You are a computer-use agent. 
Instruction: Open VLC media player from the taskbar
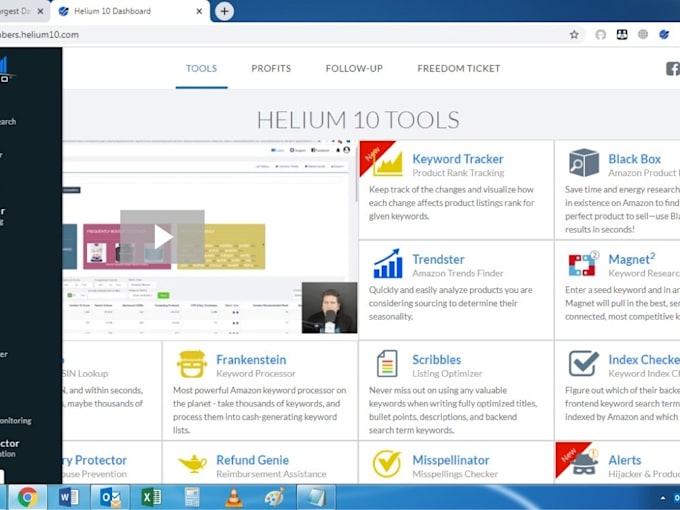(233, 497)
